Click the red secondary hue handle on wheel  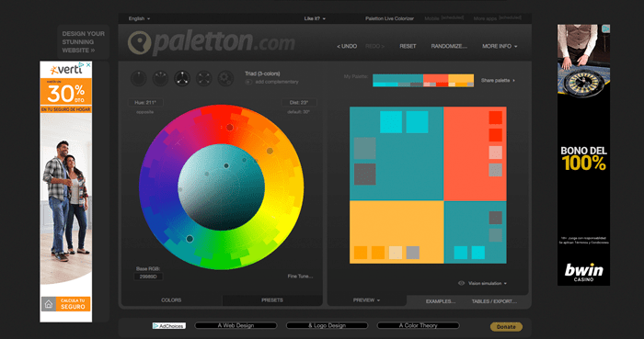pyautogui.click(x=230, y=128)
